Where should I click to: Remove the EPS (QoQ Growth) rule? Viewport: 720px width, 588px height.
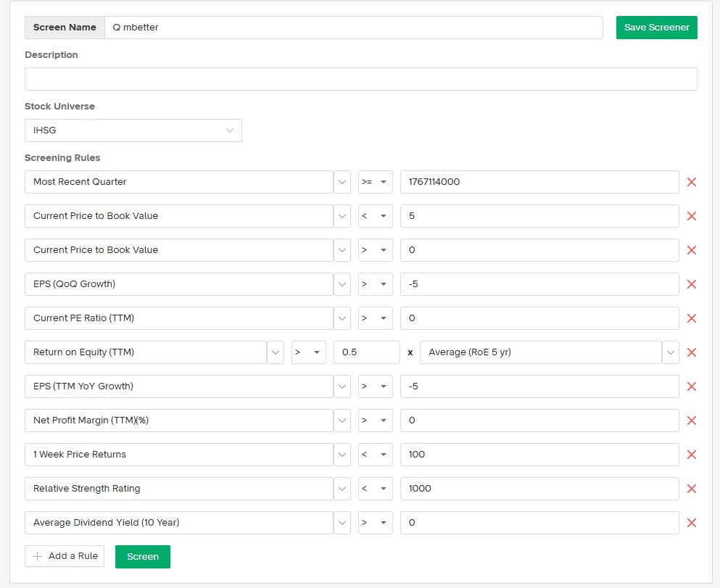pyautogui.click(x=691, y=284)
